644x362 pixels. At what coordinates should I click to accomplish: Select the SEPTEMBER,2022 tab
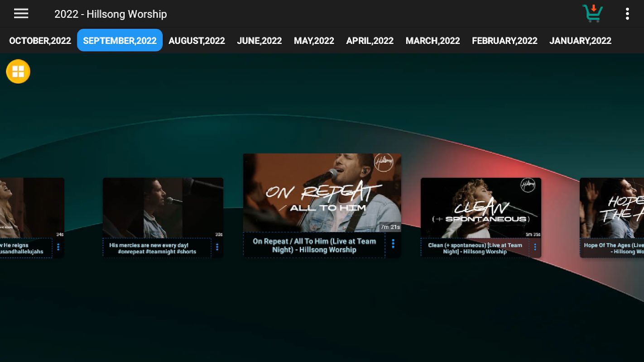point(120,41)
